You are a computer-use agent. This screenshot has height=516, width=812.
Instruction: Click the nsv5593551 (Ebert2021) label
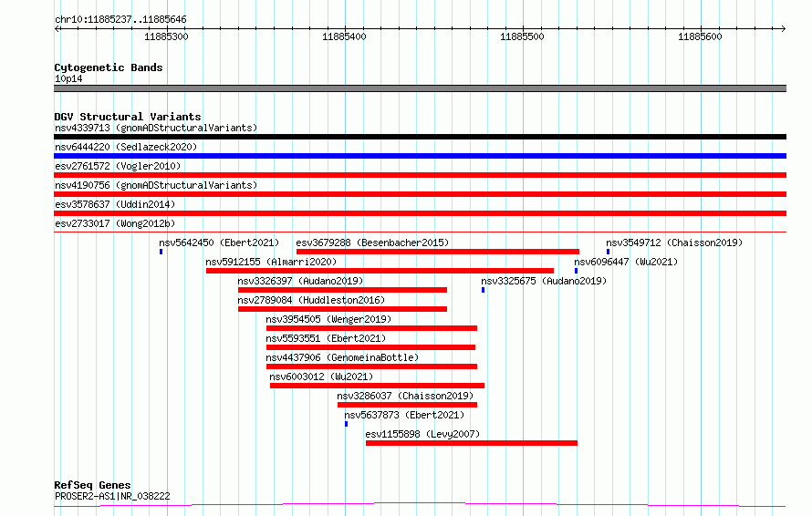(326, 338)
